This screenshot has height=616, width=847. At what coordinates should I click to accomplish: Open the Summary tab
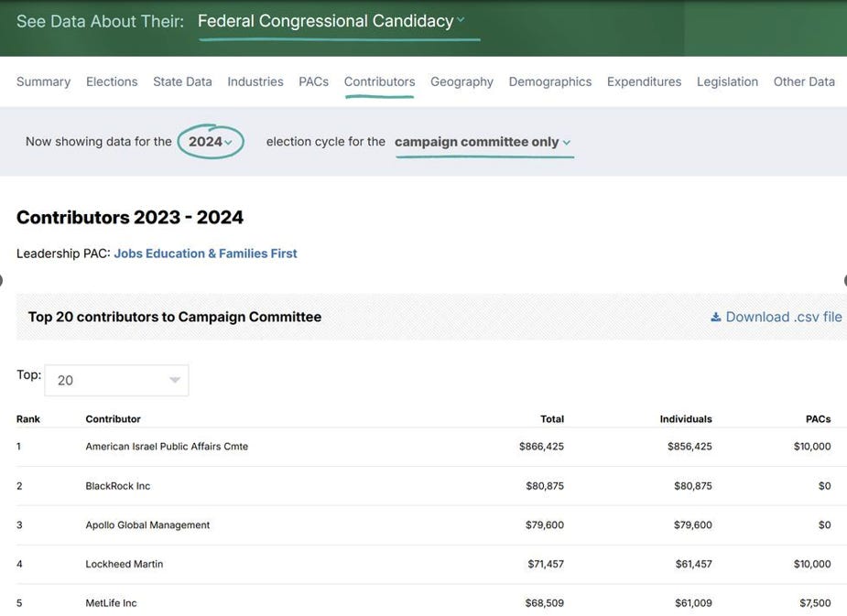[x=43, y=81]
